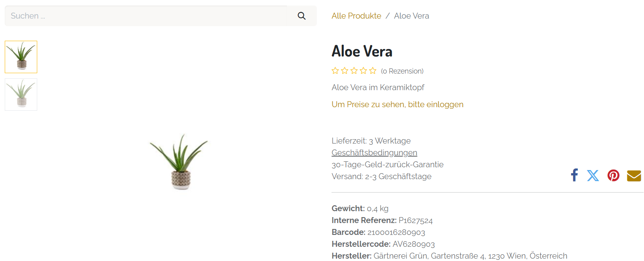Viewport: 644px width, 261px height.
Task: Share the product on Facebook
Action: tap(574, 175)
